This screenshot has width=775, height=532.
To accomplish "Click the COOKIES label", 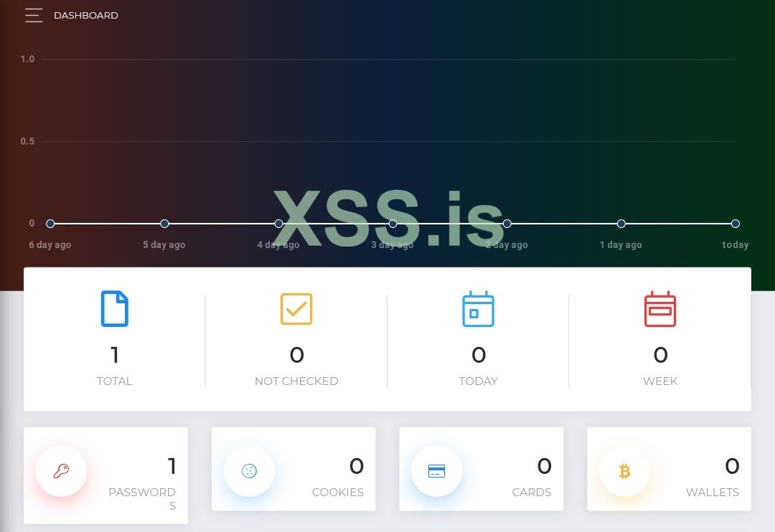I will click(x=338, y=492).
